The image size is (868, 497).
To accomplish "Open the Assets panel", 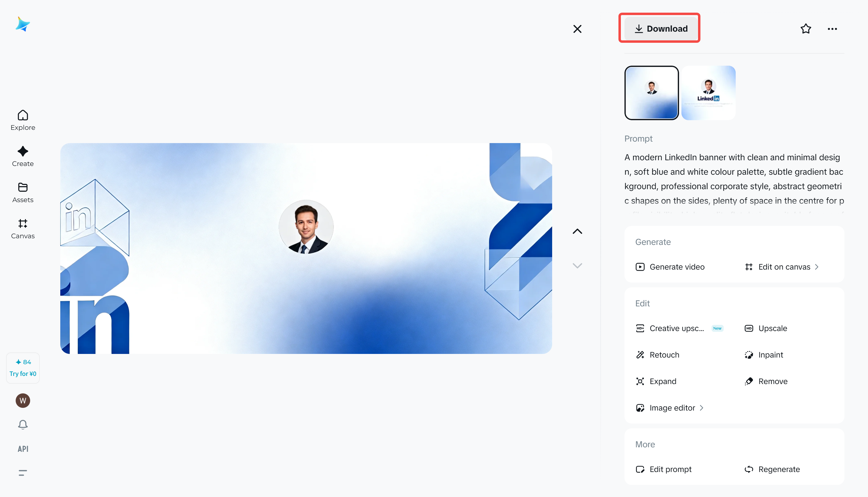I will 23,192.
